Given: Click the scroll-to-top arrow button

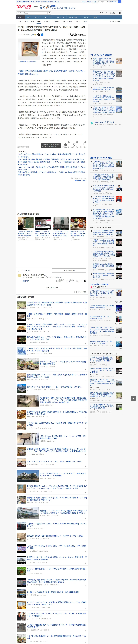Looking at the screenshot, I should coord(133,398).
